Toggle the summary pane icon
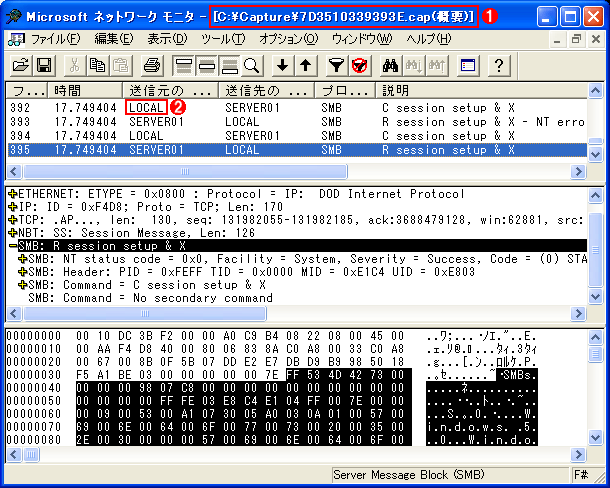 click(x=184, y=65)
